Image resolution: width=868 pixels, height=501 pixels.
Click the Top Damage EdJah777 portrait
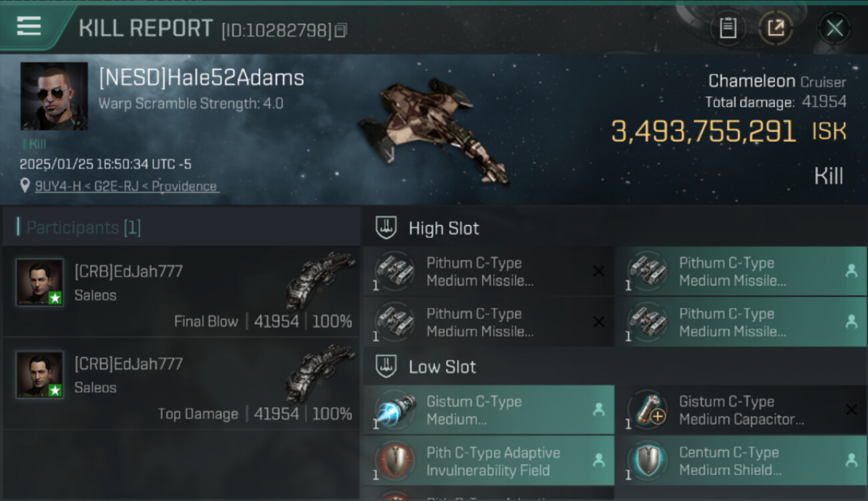click(40, 375)
